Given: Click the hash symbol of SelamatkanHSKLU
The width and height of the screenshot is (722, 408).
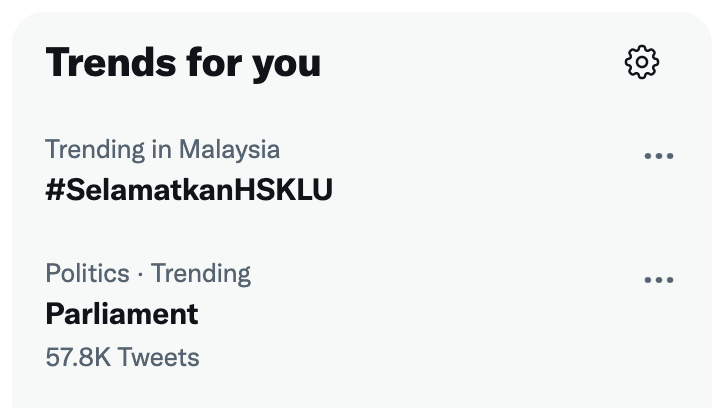Looking at the screenshot, I should pos(55,190).
